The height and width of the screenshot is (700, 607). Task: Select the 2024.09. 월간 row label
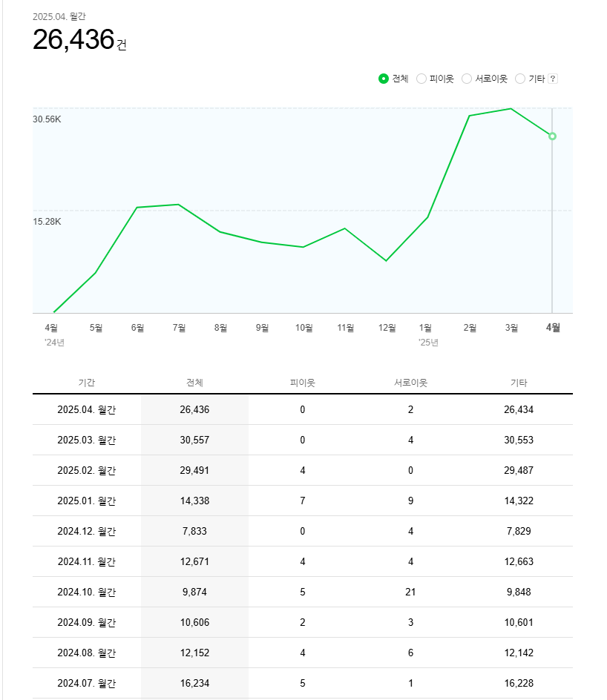tap(87, 622)
